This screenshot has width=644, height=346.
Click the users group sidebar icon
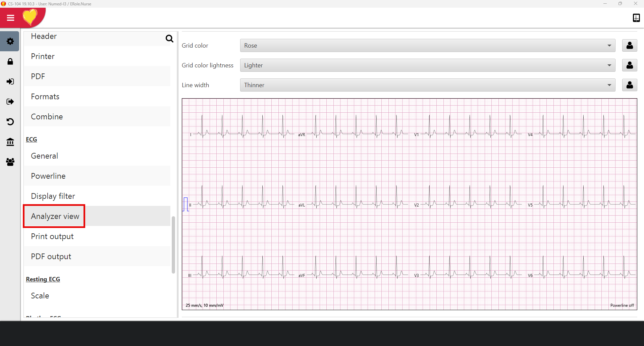pos(10,162)
